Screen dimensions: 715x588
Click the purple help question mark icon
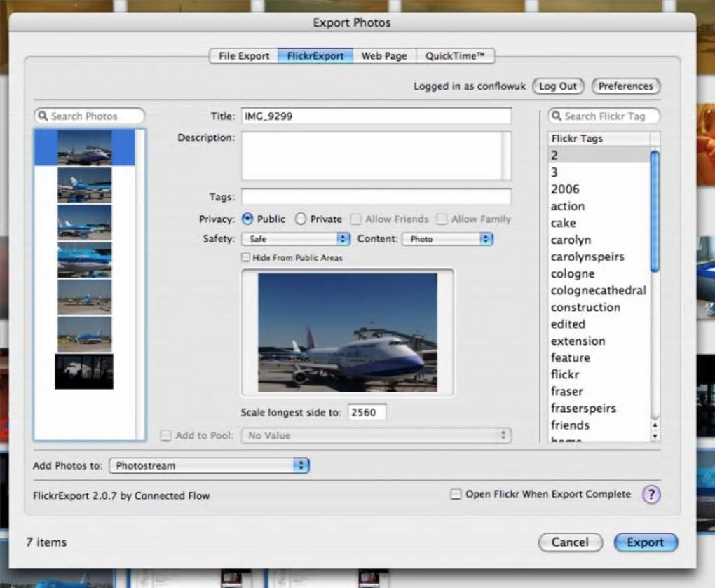click(x=651, y=495)
